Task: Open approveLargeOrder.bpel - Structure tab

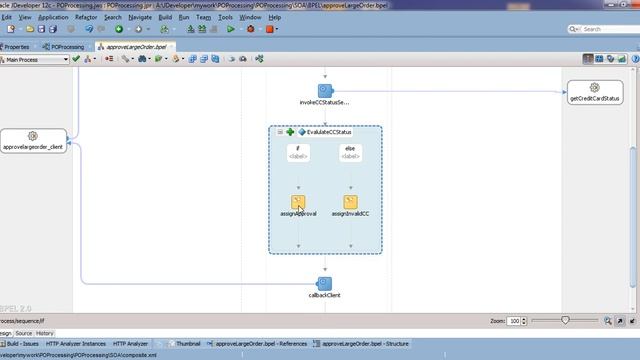Action: 361,344
